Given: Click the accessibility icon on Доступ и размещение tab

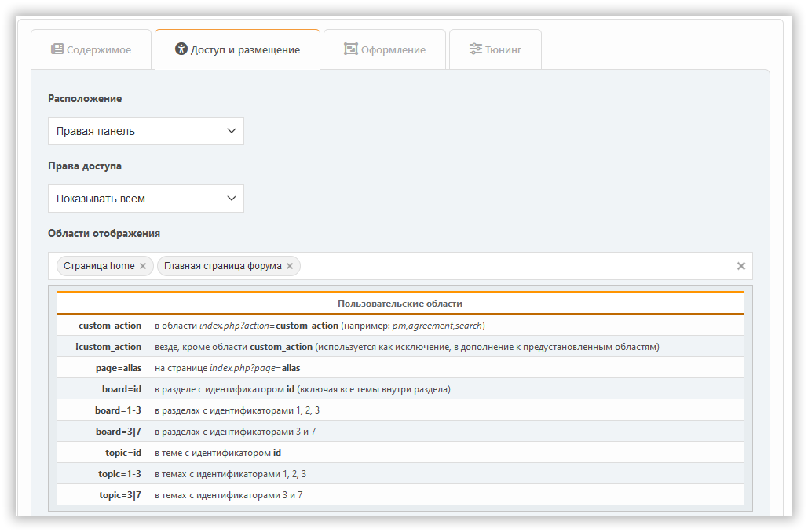Looking at the screenshot, I should click(x=181, y=49).
